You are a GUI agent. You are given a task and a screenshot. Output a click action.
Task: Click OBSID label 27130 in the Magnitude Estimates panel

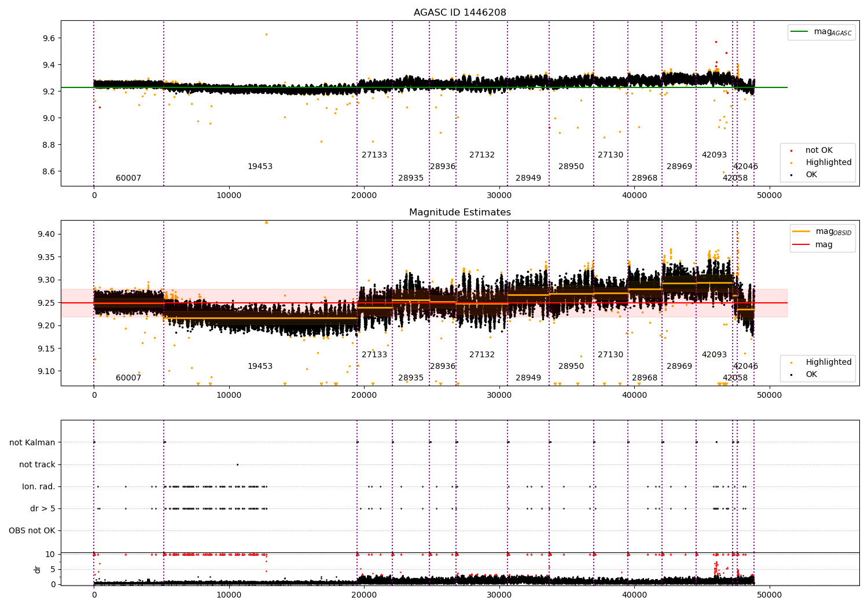coord(610,355)
